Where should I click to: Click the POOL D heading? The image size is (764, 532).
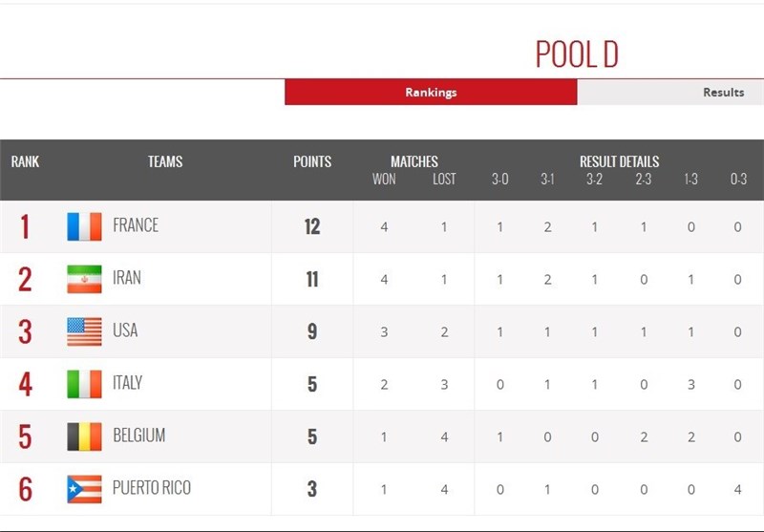click(x=577, y=54)
